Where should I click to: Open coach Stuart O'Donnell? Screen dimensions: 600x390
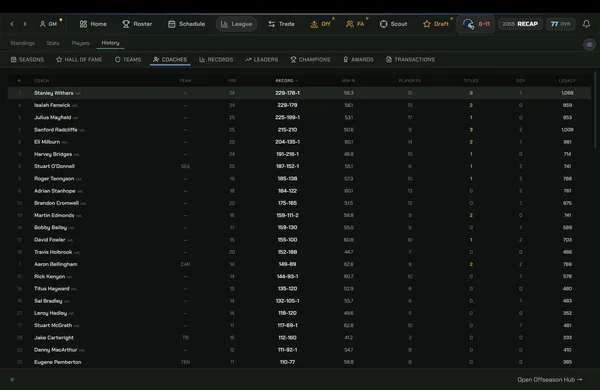coord(54,166)
